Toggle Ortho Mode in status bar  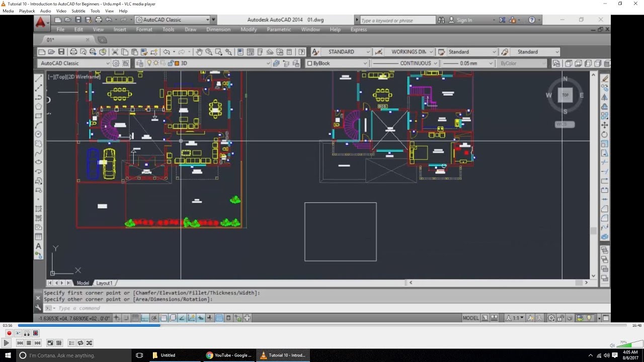pyautogui.click(x=145, y=318)
